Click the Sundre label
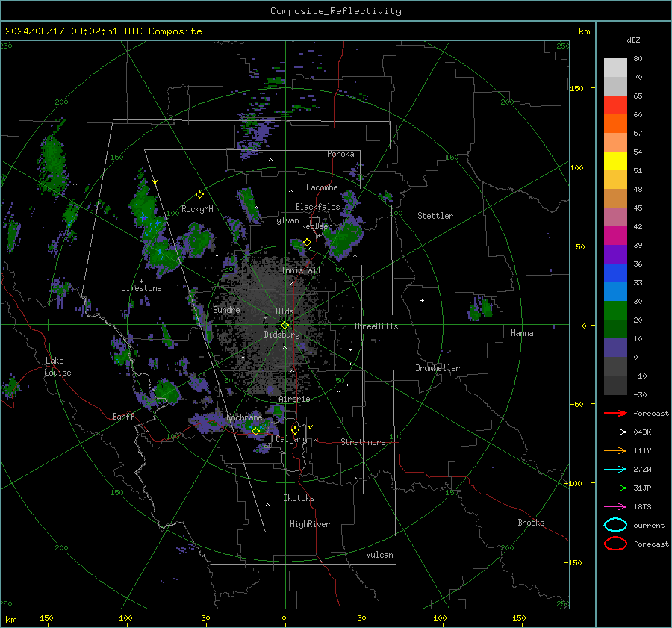 pos(226,309)
